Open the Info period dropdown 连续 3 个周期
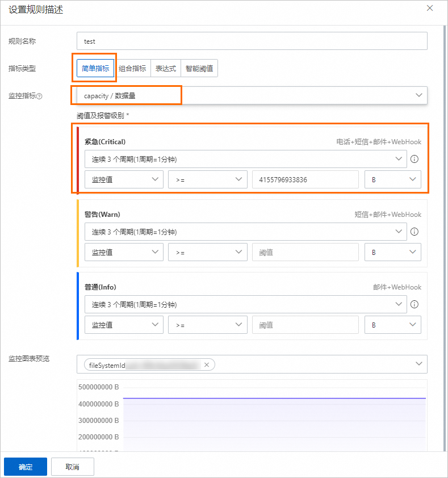Screen dimensions: 448x478 coord(245,304)
